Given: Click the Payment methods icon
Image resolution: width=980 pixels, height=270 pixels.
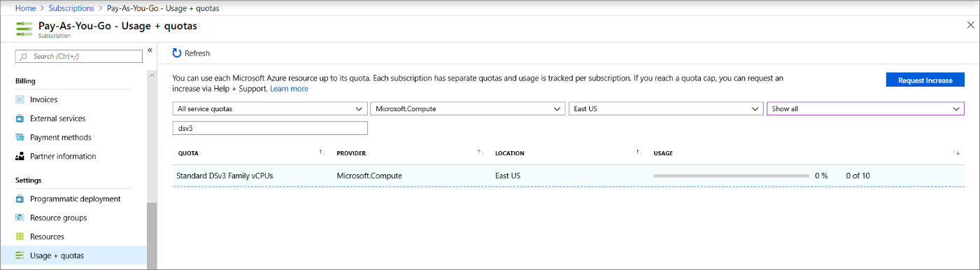Looking at the screenshot, I should coord(20,137).
